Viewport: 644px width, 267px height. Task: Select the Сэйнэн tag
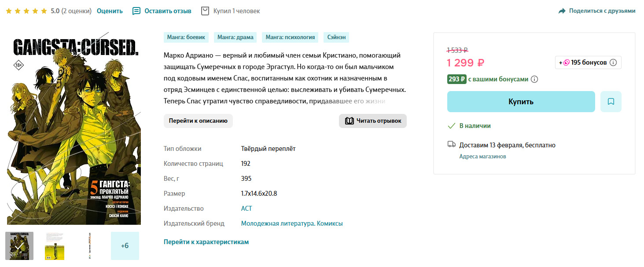click(x=336, y=37)
